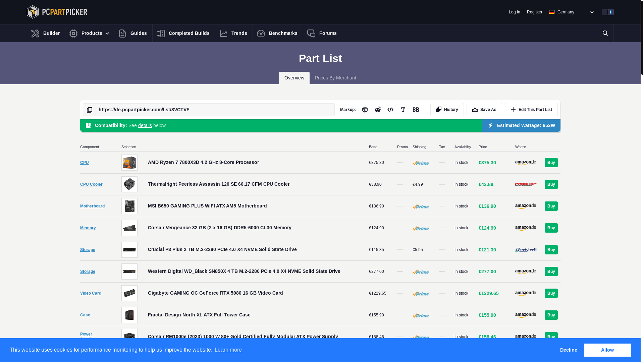The height and width of the screenshot is (362, 644).
Task: Open Thermalright cooler thumbnail
Action: click(x=129, y=184)
